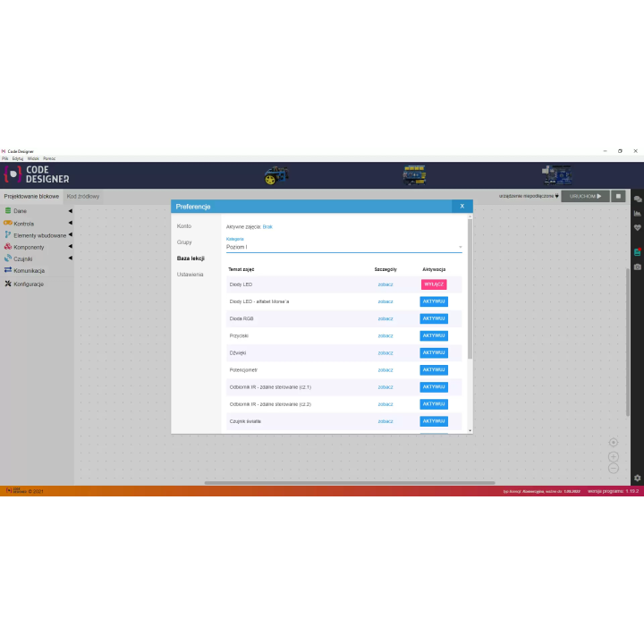Open the camera icon in sidebar

click(637, 267)
